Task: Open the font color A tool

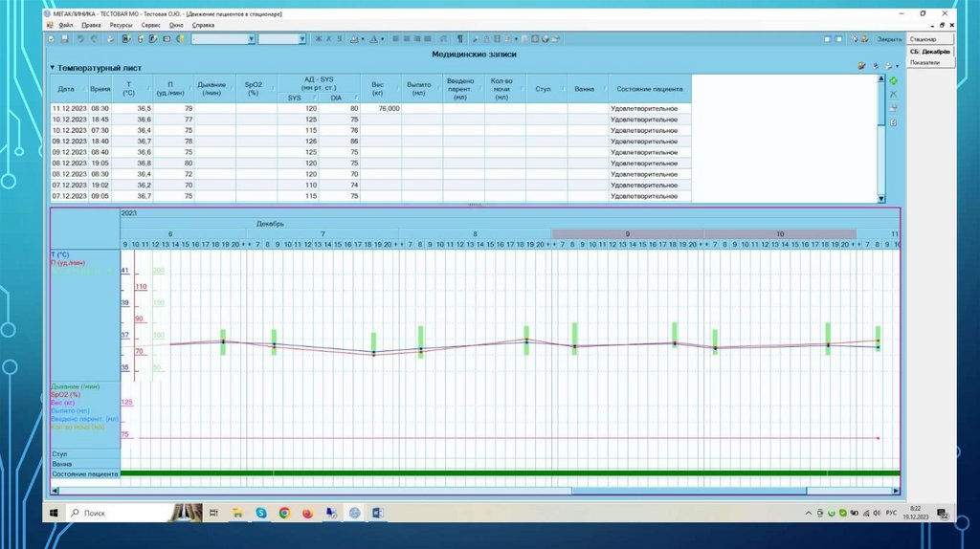Action: (374, 39)
